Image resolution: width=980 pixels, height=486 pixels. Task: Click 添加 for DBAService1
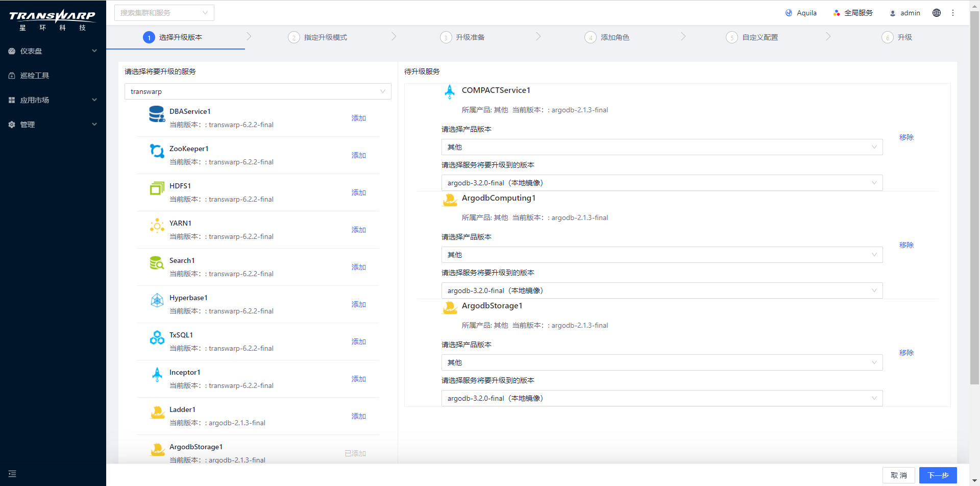click(x=359, y=118)
